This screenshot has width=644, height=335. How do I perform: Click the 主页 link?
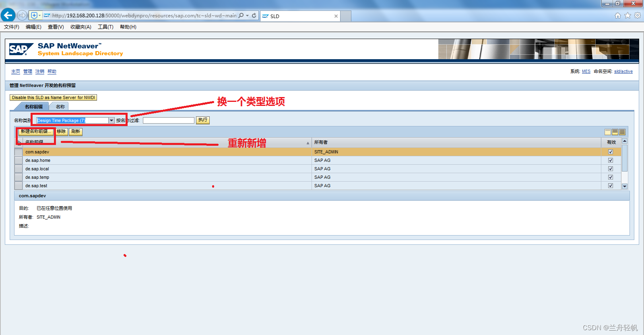click(16, 71)
